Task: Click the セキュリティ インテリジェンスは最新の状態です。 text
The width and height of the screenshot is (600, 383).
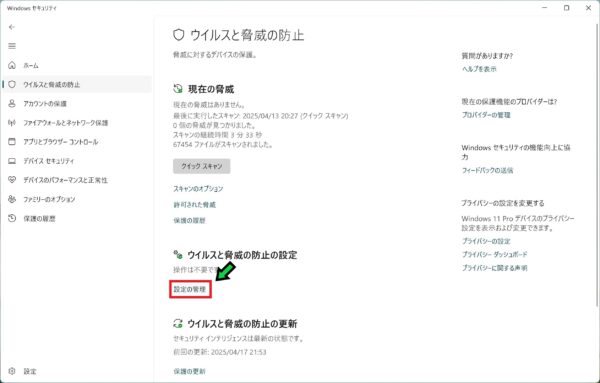Action: click(x=239, y=339)
